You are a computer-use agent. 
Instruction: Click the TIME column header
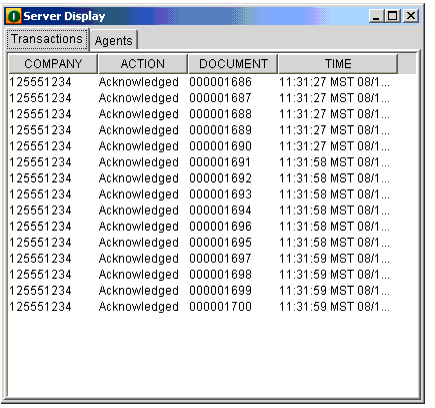(338, 64)
